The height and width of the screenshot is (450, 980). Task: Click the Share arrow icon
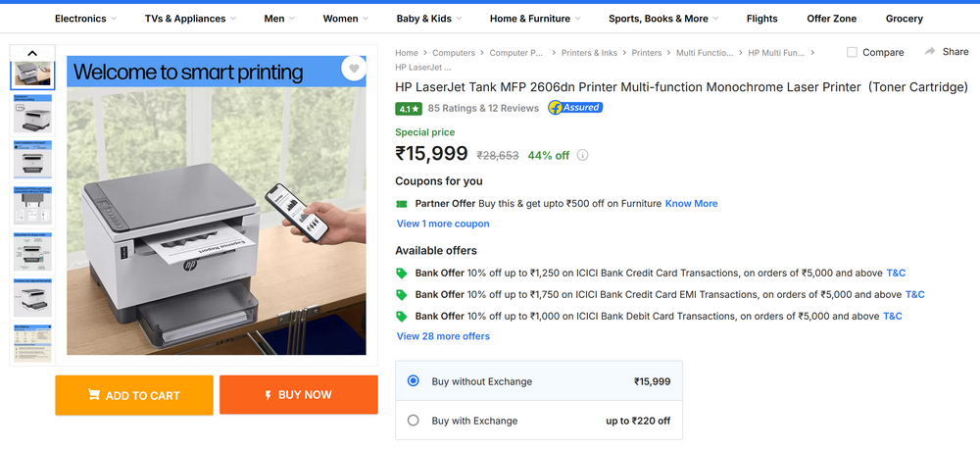[930, 51]
